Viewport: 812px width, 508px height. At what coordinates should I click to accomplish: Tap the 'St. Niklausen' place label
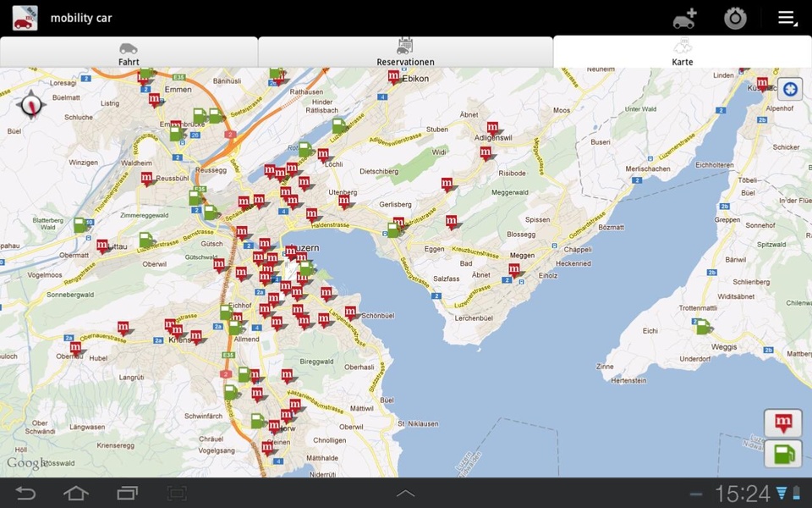coord(418,423)
